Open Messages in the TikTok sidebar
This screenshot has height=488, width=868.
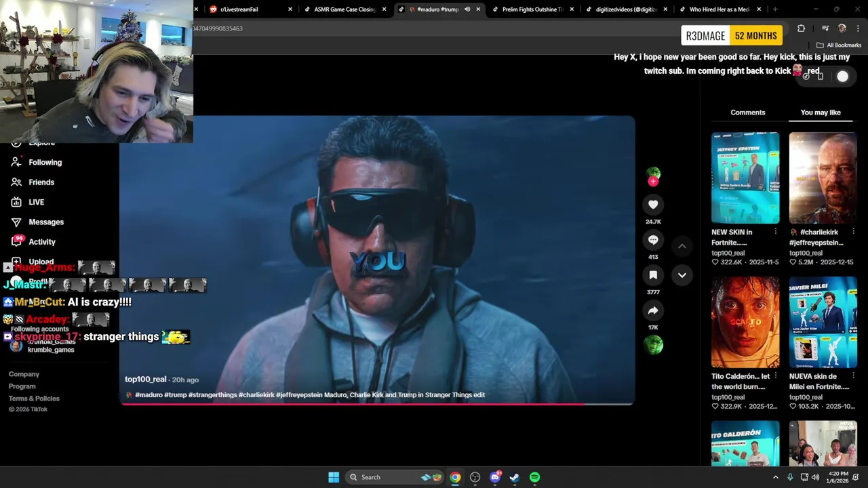pos(38,222)
